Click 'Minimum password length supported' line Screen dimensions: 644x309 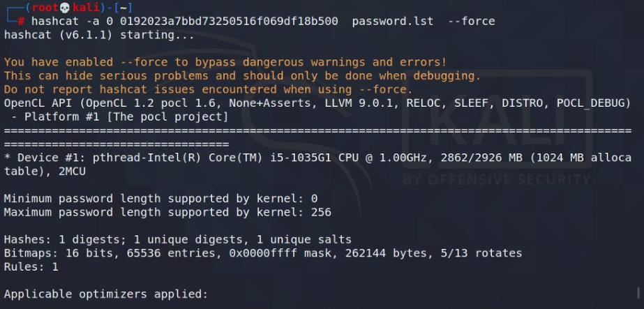pyautogui.click(x=160, y=199)
